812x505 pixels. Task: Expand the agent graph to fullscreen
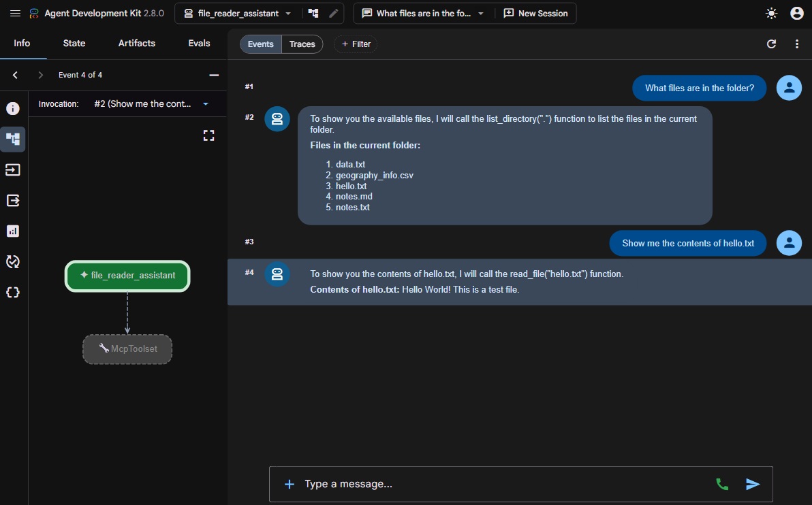(208, 135)
